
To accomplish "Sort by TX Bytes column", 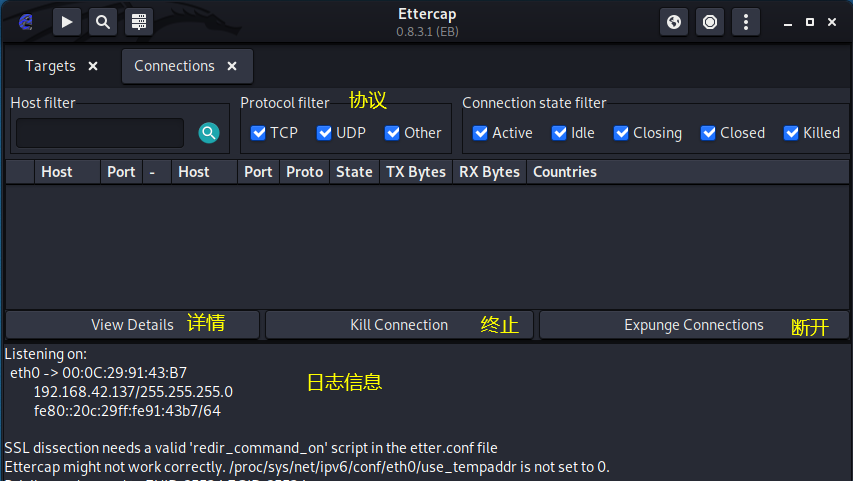I will (x=416, y=172).
